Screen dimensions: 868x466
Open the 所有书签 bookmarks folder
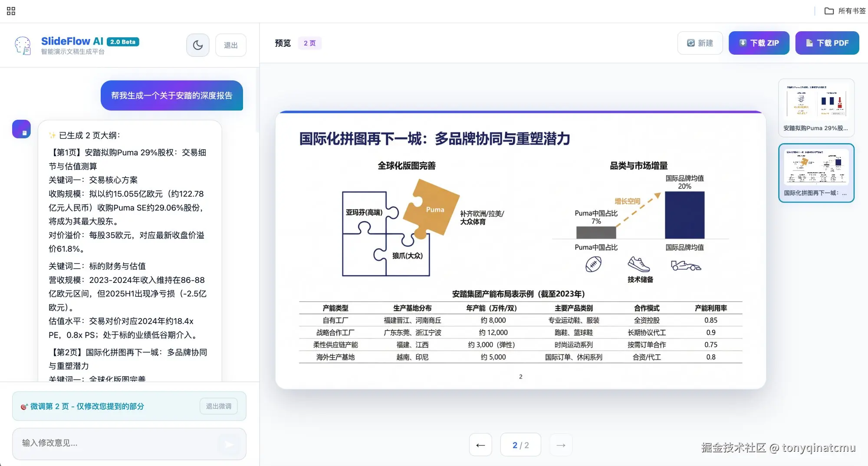(x=845, y=11)
